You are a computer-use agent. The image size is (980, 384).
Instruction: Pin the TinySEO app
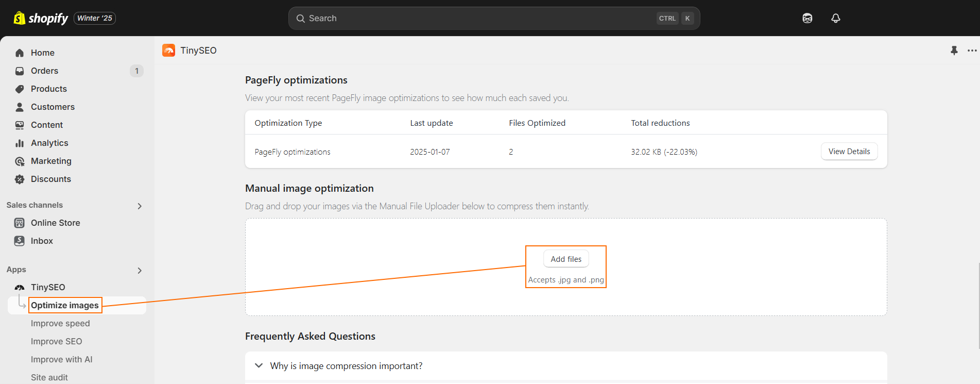(954, 51)
